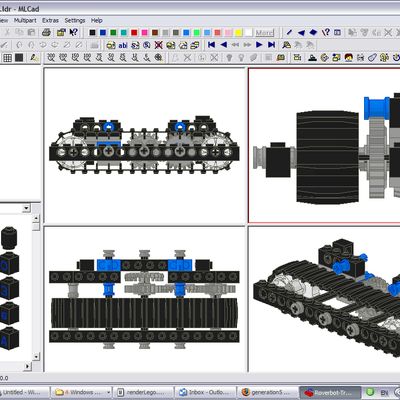Click the EN language indicator in tray

pos(384,392)
